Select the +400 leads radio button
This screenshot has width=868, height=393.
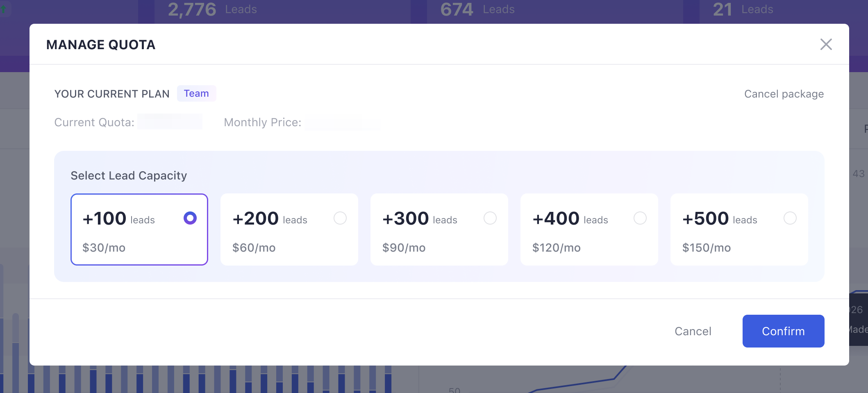pos(640,218)
